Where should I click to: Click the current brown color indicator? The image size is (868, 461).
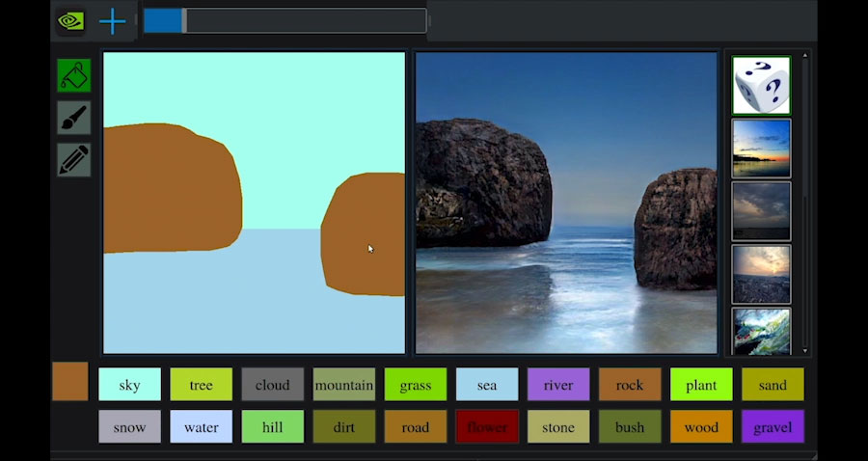69,381
